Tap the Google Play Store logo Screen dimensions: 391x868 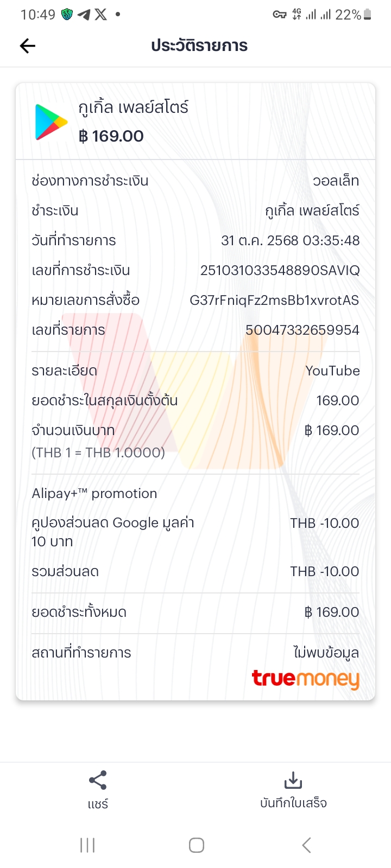click(x=51, y=122)
